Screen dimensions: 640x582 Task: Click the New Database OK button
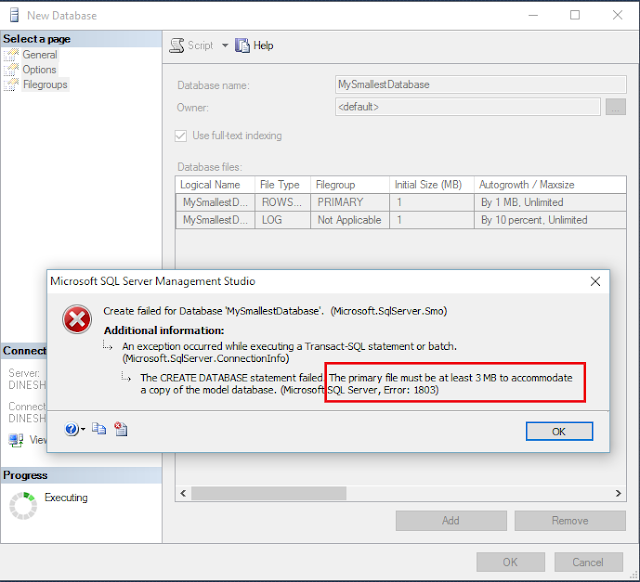510,562
